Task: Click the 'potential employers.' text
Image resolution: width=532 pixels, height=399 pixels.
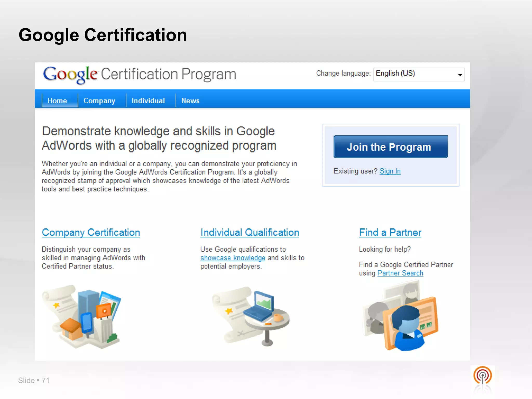Action: point(231,266)
